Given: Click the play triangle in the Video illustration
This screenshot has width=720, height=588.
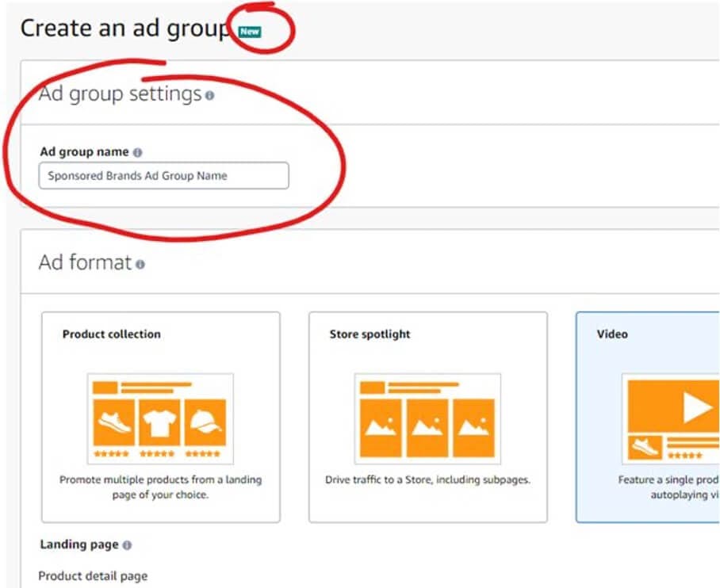Looking at the screenshot, I should coord(696,407).
